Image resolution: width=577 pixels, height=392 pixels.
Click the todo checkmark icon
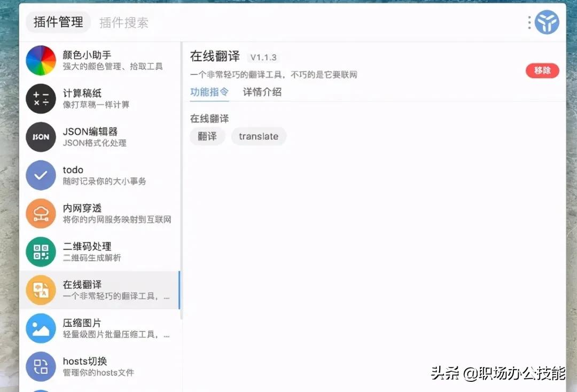point(41,175)
